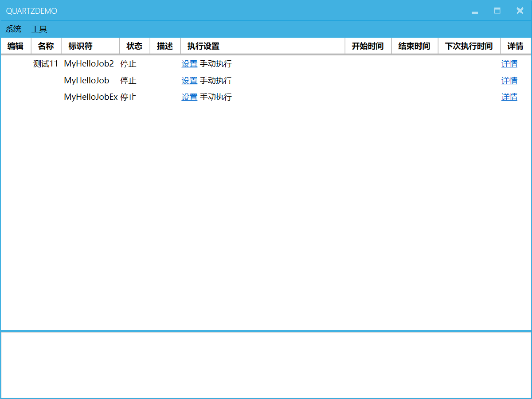Click 停止 status in MyHelloJob2 row

coord(128,64)
